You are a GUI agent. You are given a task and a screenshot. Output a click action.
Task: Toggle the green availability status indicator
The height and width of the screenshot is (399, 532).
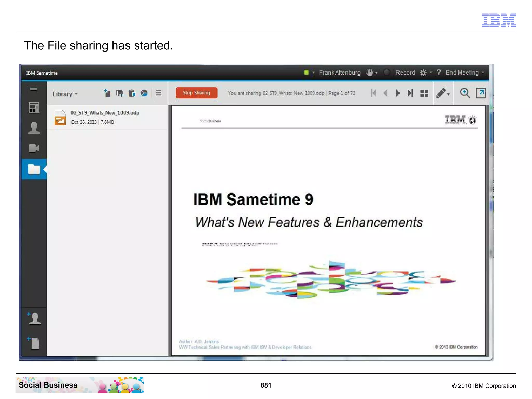(306, 72)
